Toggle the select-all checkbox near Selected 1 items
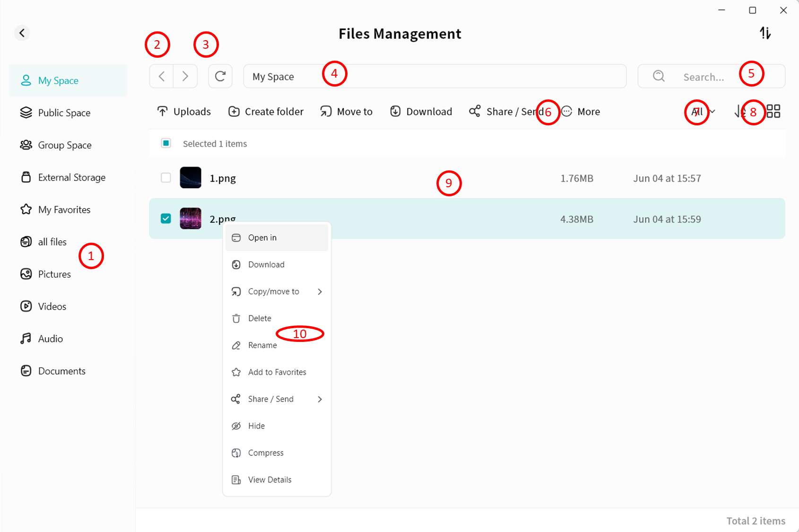The height and width of the screenshot is (532, 799). [166, 143]
